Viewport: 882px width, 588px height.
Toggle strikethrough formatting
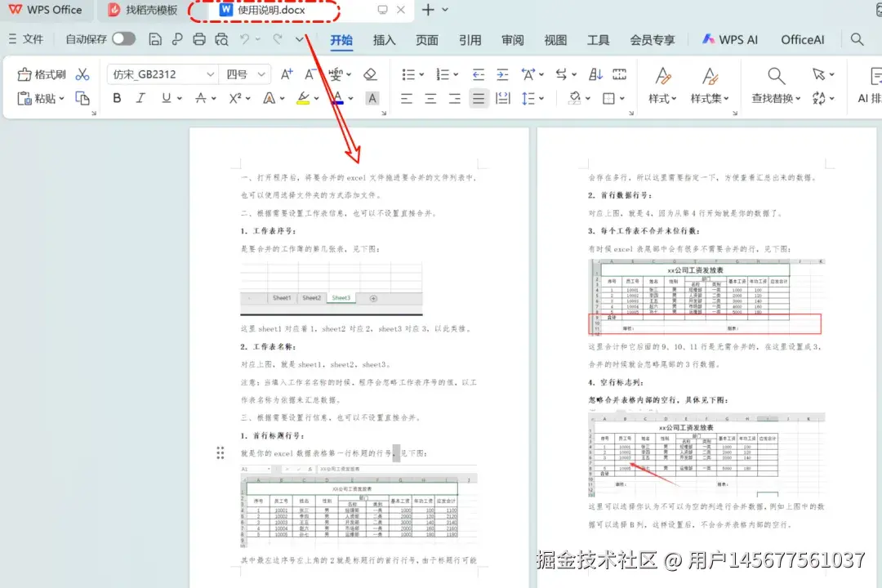(200, 99)
